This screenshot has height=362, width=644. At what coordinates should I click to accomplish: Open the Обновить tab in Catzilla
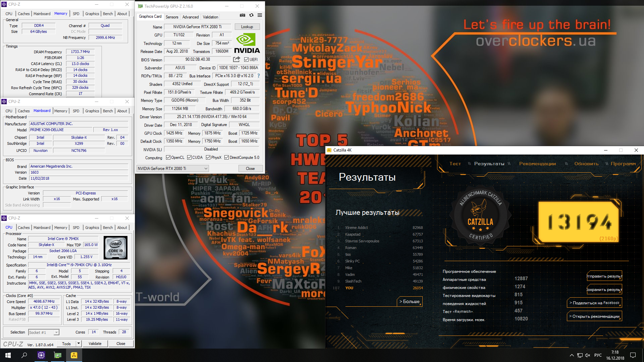coord(586,164)
